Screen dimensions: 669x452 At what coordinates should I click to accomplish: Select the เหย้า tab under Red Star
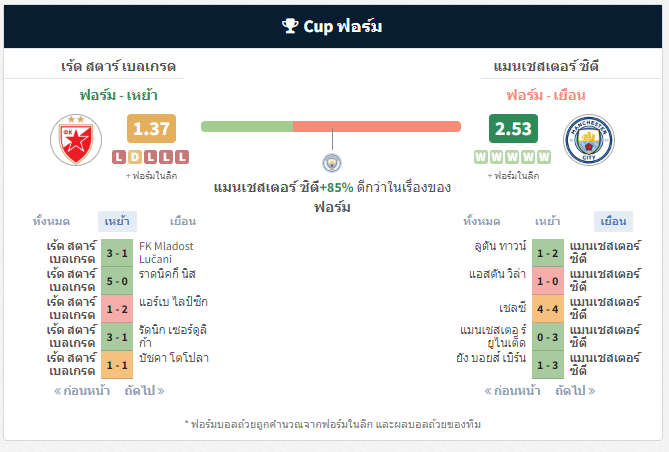[x=117, y=221]
